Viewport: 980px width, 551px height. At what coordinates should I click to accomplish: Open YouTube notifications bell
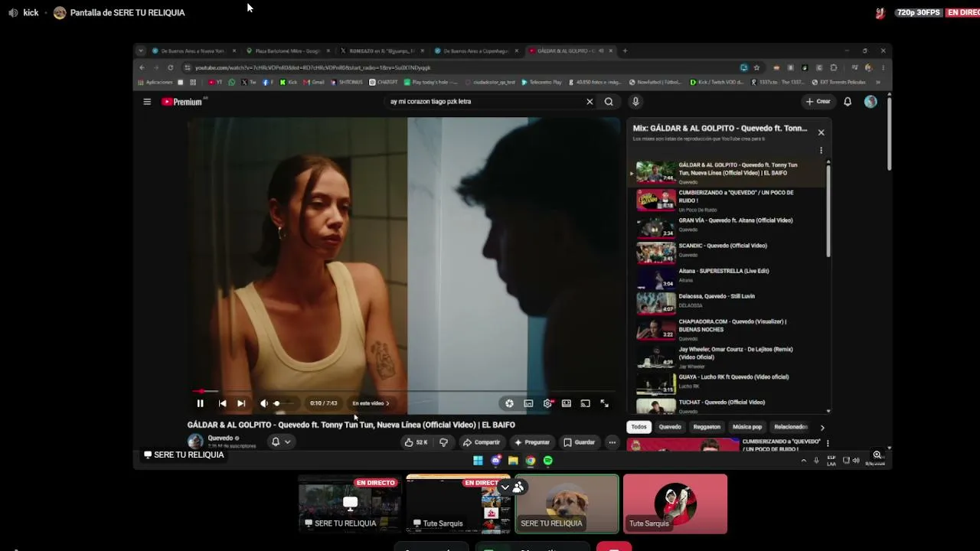click(848, 102)
